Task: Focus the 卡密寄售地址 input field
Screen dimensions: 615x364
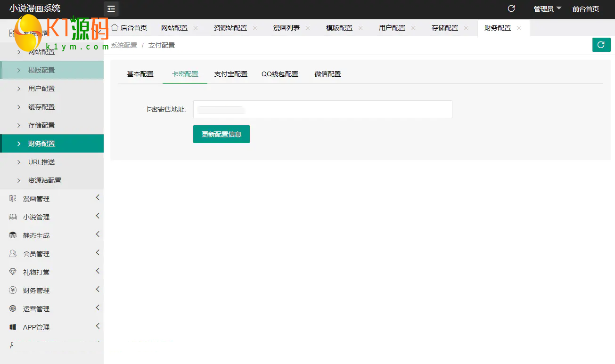Action: click(x=322, y=109)
